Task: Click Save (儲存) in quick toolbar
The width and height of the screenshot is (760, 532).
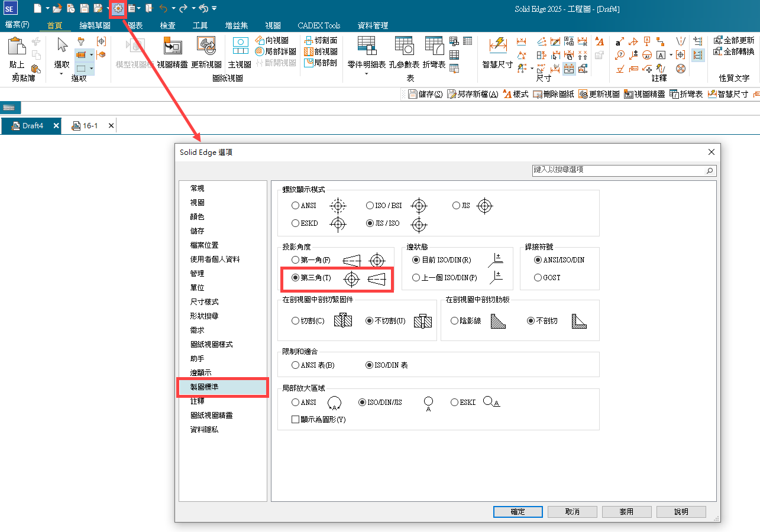Action: click(425, 94)
